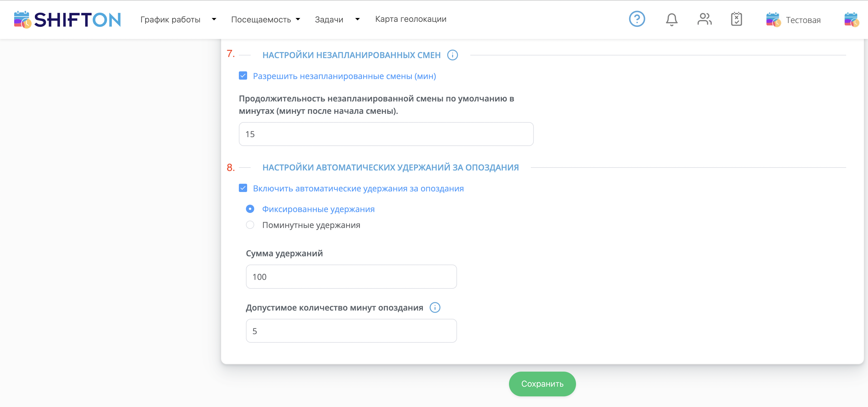
Task: Show info for allowed lateness minutes
Action: tap(435, 307)
